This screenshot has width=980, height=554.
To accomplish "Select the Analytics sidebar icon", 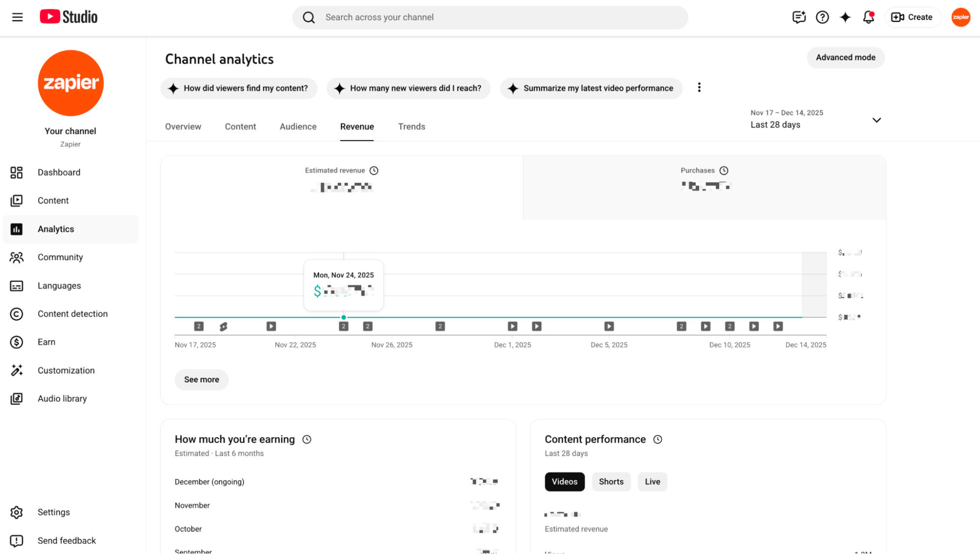I will tap(17, 229).
